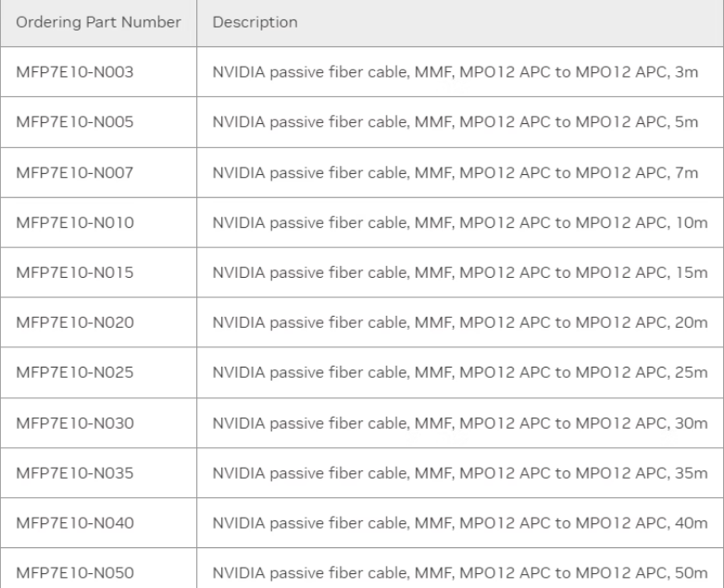Click the 35m fiber cable description
The width and height of the screenshot is (724, 588).
460,473
